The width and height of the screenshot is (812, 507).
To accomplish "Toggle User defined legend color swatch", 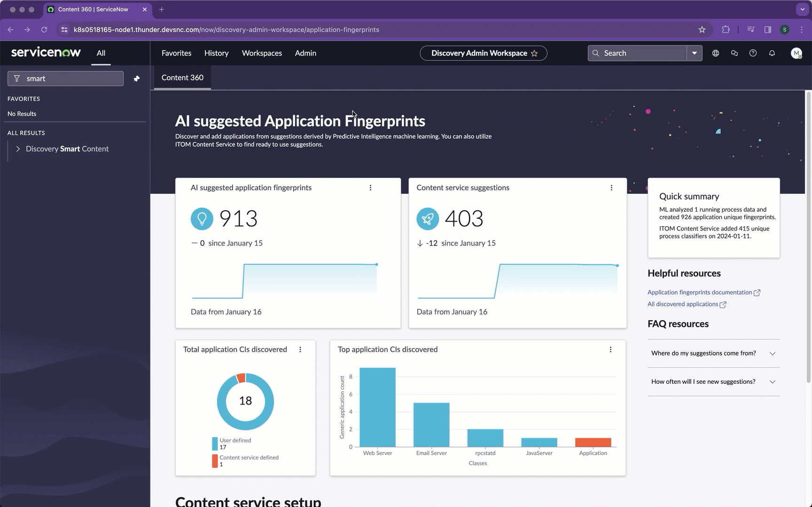I will 215,444.
